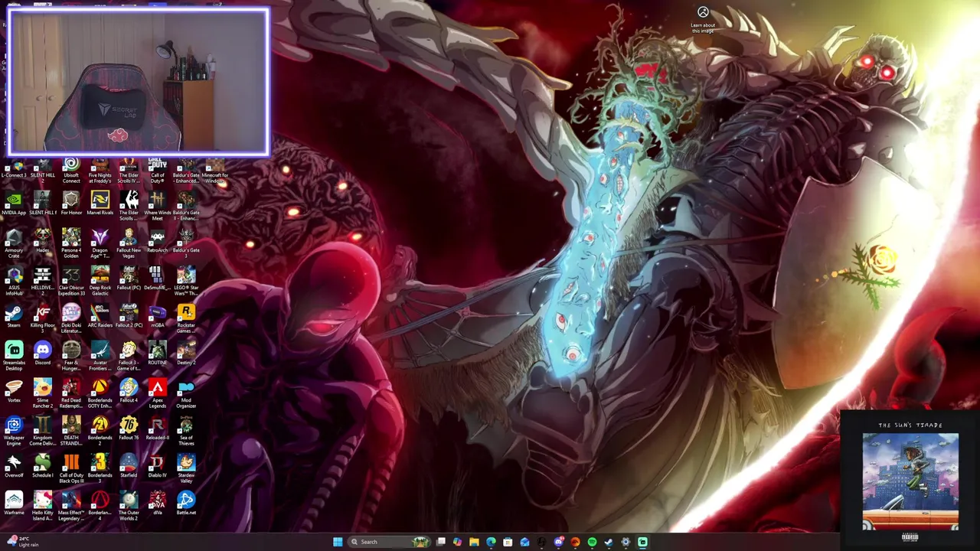Launch Marvel Rivals from the desktop
Viewport: 980px width, 551px height.
coord(100,204)
